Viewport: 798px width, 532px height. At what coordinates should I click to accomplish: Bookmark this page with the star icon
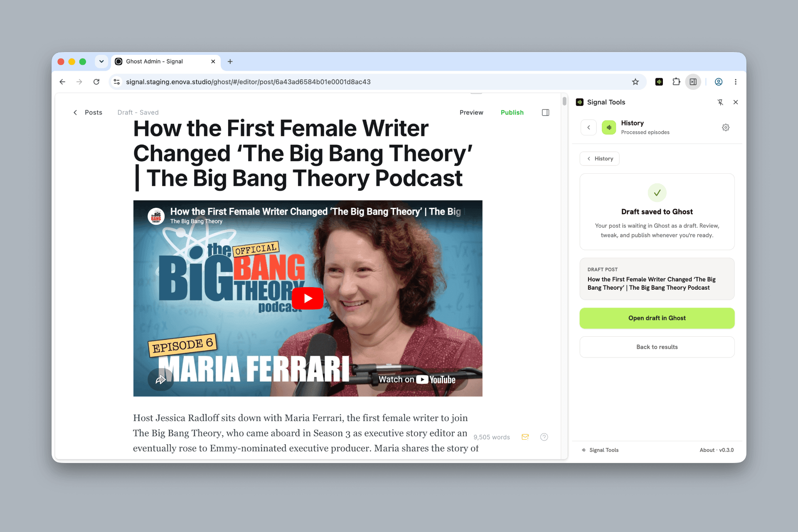point(635,82)
